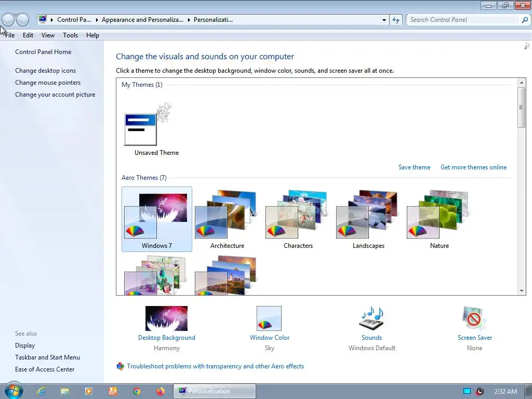Click the round tray icon beside clock
Screen dimensions: 532x399
(480, 391)
